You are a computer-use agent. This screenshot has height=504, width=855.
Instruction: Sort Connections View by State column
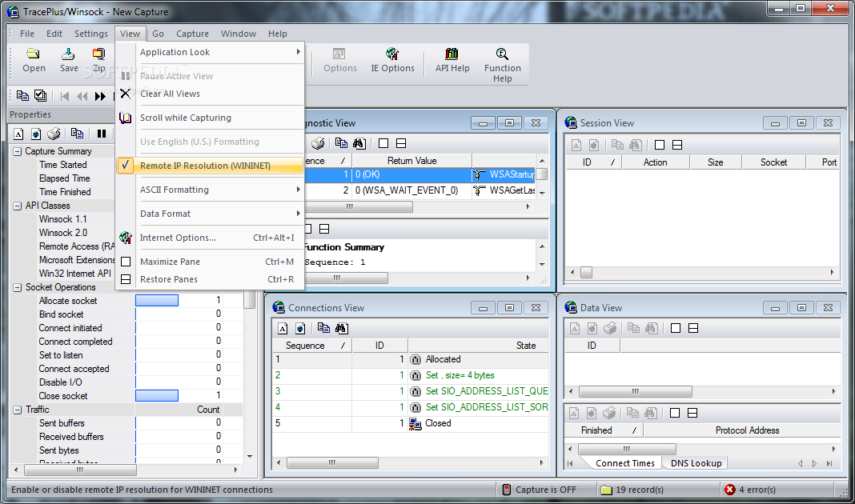tap(478, 346)
